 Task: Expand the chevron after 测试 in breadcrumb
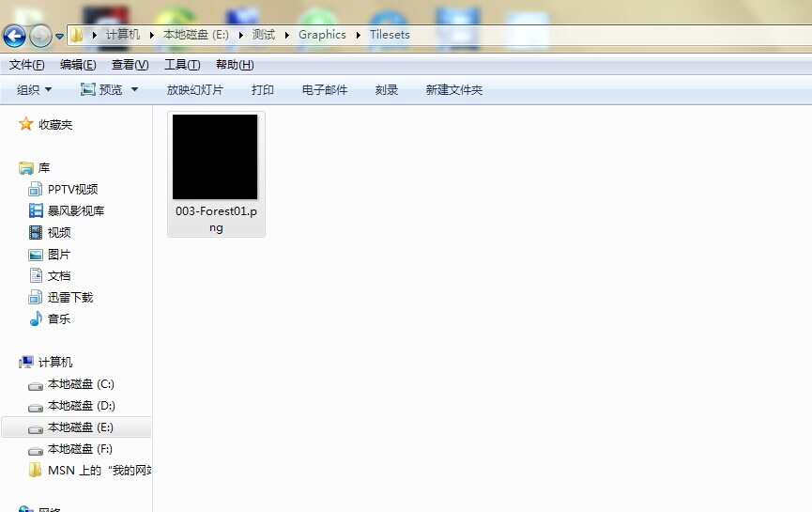point(287,35)
